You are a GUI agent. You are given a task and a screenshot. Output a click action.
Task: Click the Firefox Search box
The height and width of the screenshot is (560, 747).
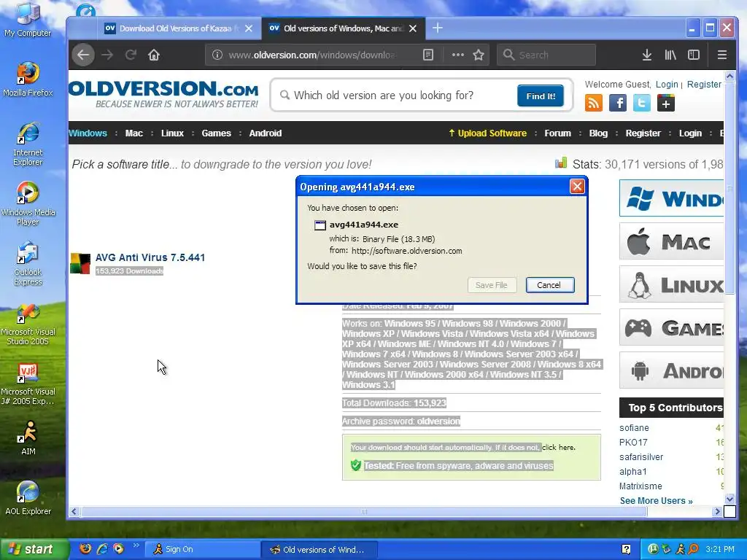point(546,55)
